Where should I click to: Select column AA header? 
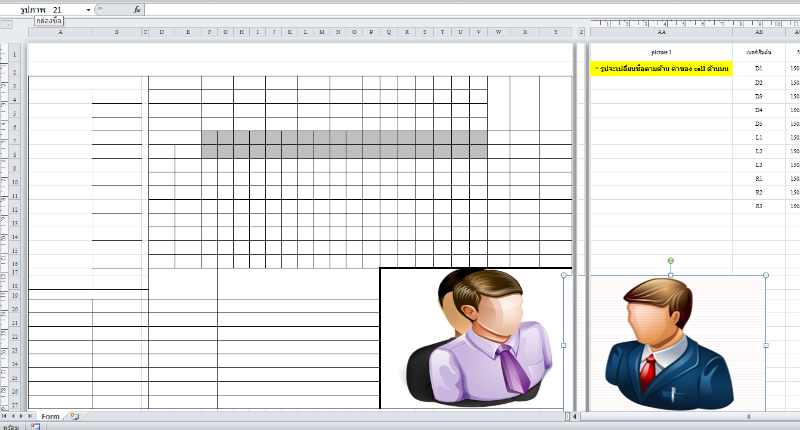(x=661, y=32)
